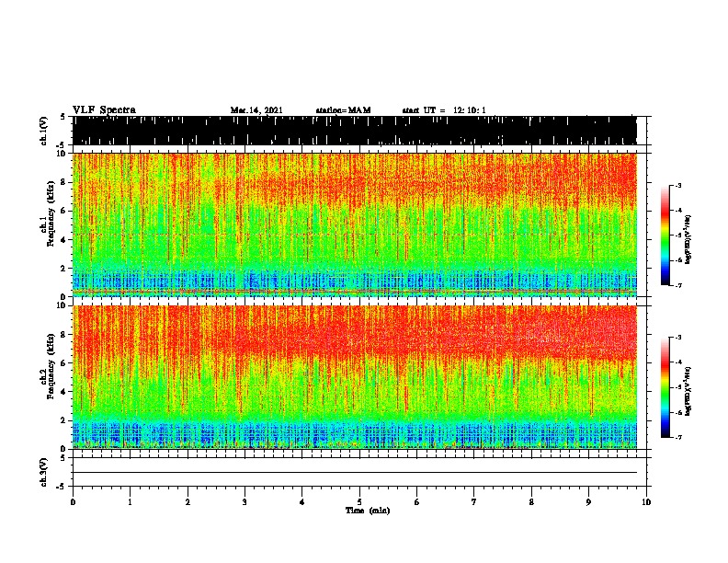Click time axis tick label '9'
This screenshot has width=728, height=563.
click(x=588, y=502)
